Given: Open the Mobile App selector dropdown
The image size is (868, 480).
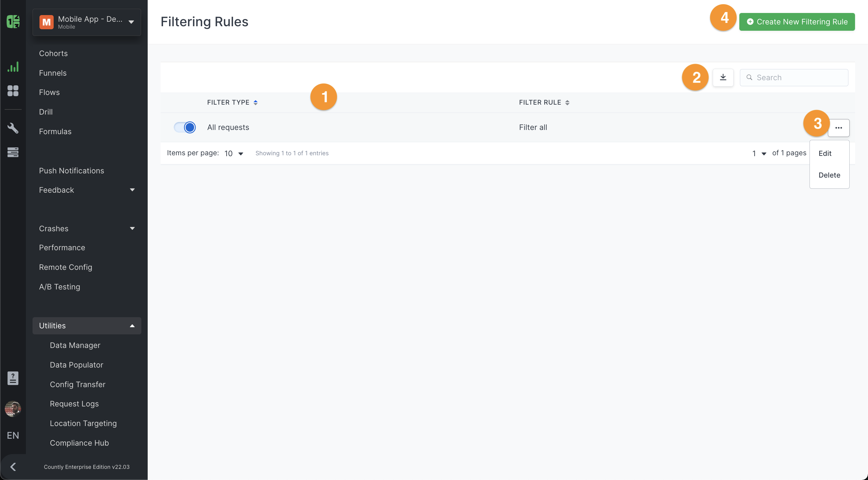Looking at the screenshot, I should [86, 22].
